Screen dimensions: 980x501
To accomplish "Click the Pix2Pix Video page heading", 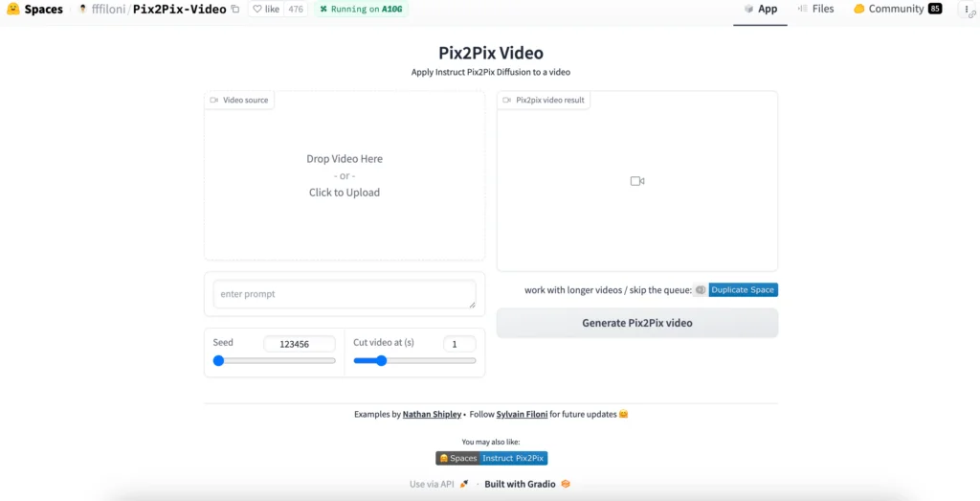I will tap(491, 53).
